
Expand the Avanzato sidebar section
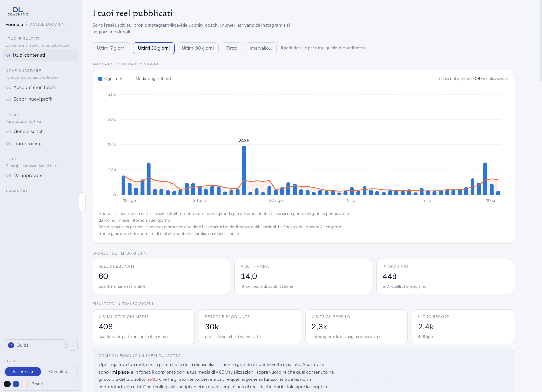18,191
